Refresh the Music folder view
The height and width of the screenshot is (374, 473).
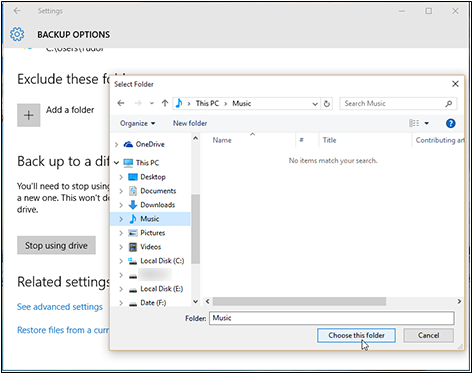[x=327, y=104]
